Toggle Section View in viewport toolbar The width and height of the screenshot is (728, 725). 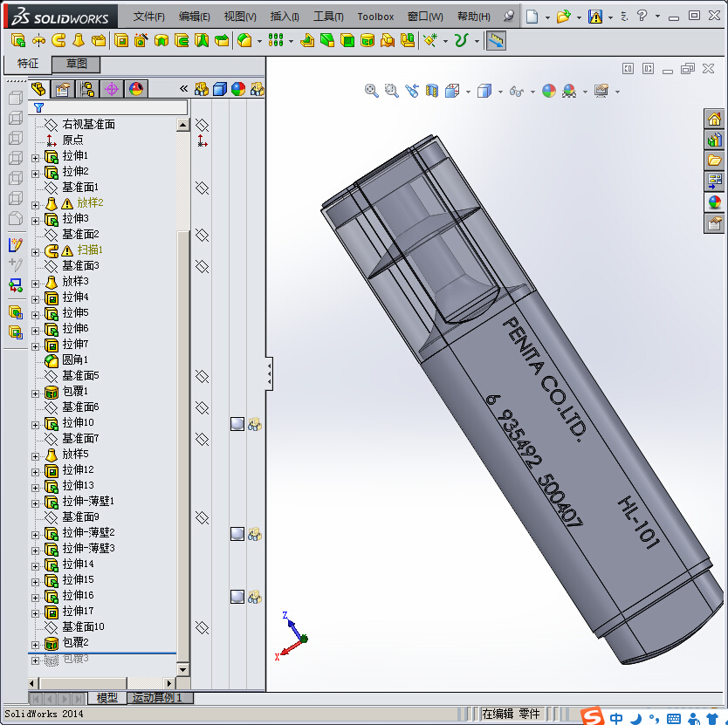pyautogui.click(x=432, y=91)
